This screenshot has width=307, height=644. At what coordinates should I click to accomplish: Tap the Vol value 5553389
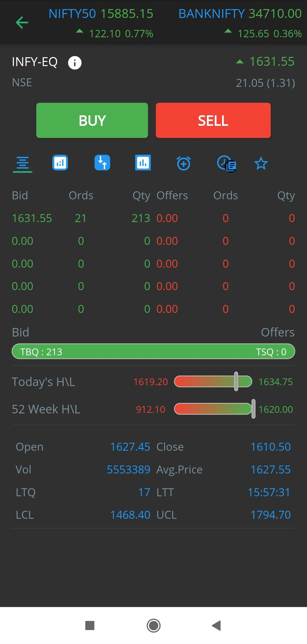pyautogui.click(x=128, y=470)
